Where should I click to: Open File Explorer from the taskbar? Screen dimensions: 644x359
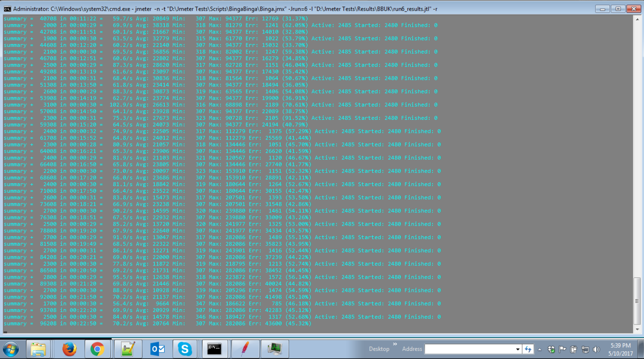tap(38, 349)
